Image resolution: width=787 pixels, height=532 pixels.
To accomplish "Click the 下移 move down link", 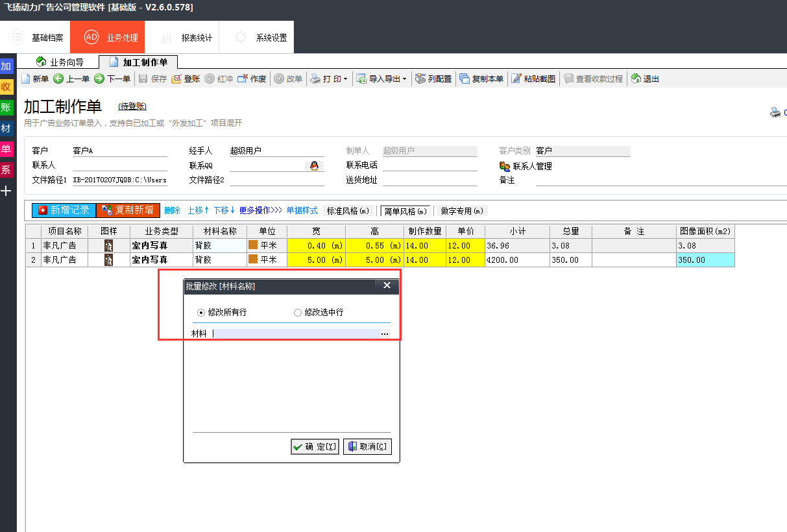I will [x=224, y=211].
